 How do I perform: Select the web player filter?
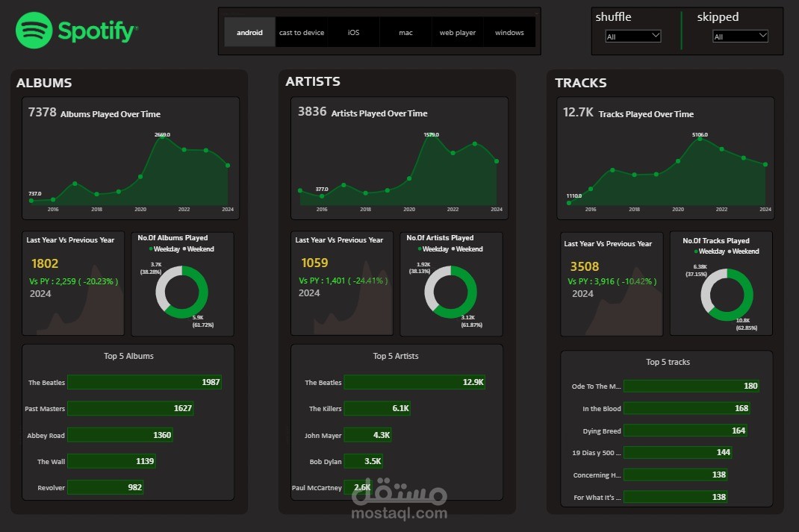pos(458,32)
